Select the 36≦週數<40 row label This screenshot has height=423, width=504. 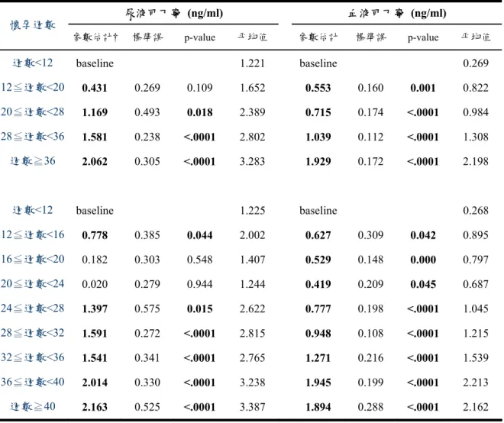pyautogui.click(x=33, y=382)
